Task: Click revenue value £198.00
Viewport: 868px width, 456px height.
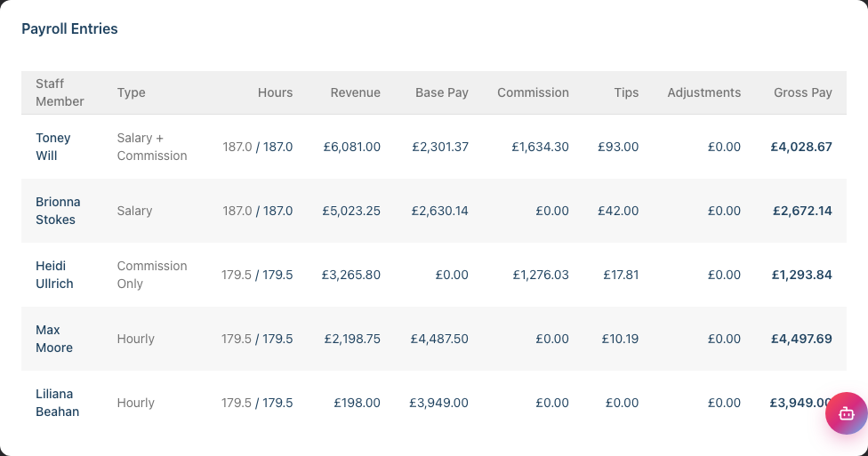Action: click(357, 403)
